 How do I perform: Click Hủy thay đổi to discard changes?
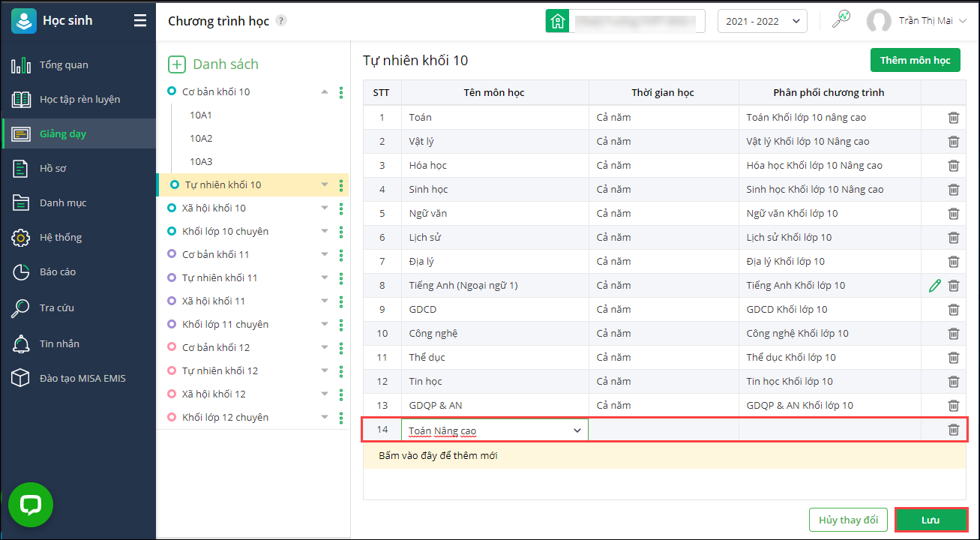[848, 520]
